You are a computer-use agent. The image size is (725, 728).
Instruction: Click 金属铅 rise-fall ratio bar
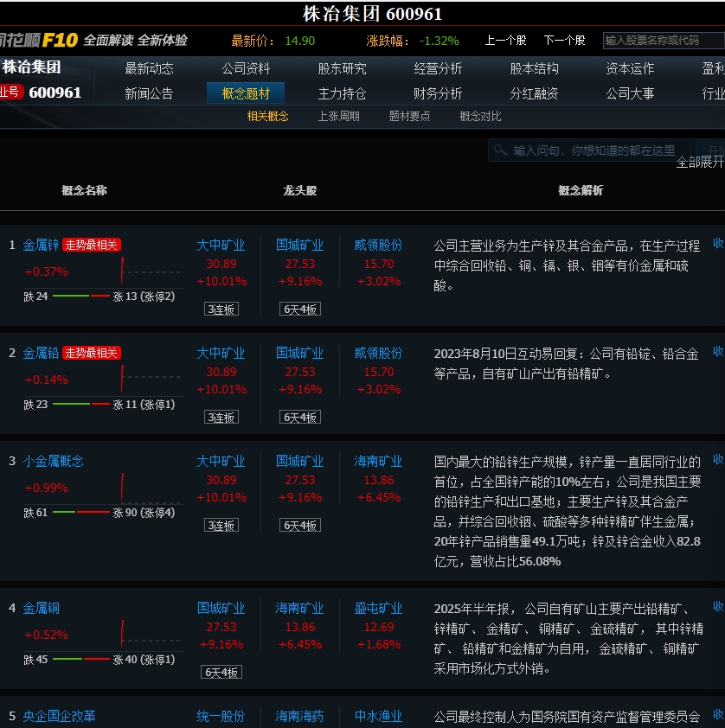click(81, 405)
